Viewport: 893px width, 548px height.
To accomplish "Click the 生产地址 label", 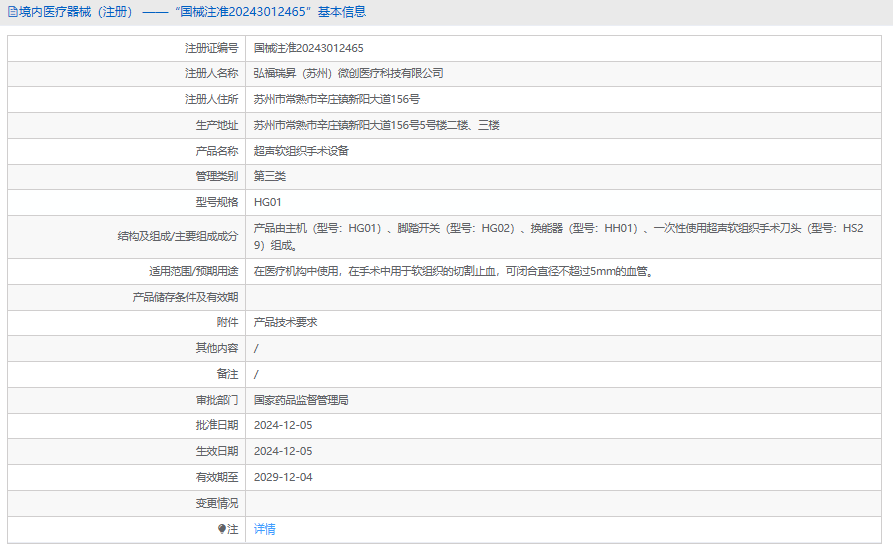I will point(216,125).
